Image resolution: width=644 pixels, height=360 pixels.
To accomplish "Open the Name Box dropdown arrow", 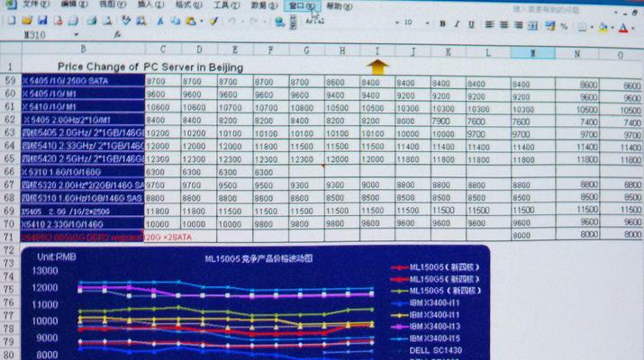I will pos(76,35).
